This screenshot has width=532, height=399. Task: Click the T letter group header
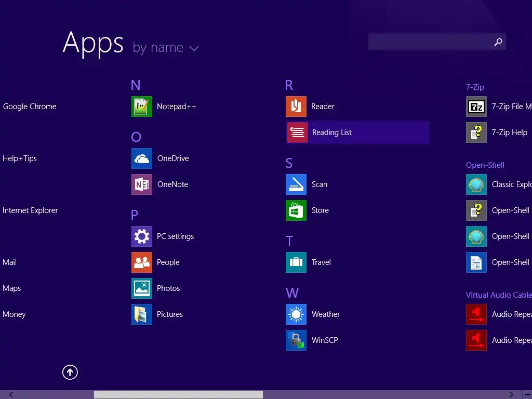(x=289, y=241)
